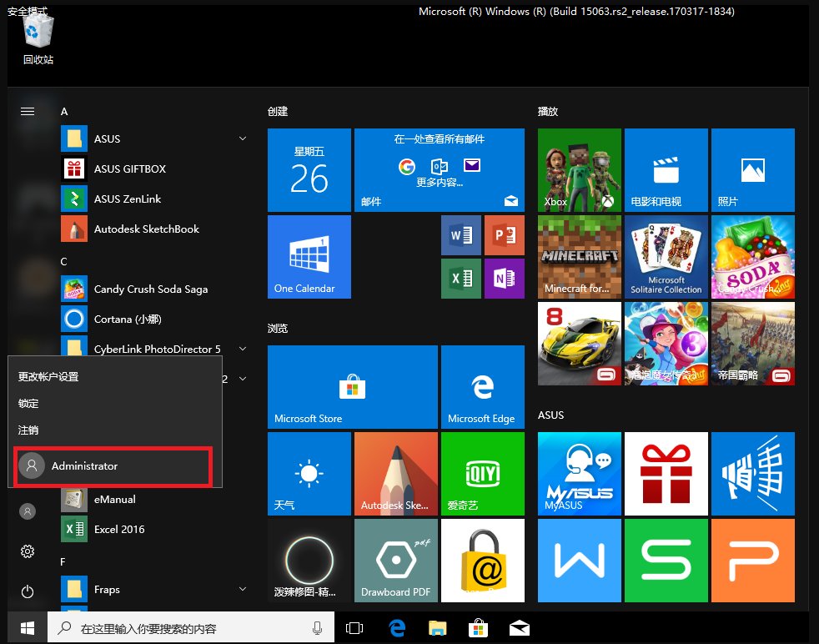Open Drawboard PDF tile

click(395, 560)
